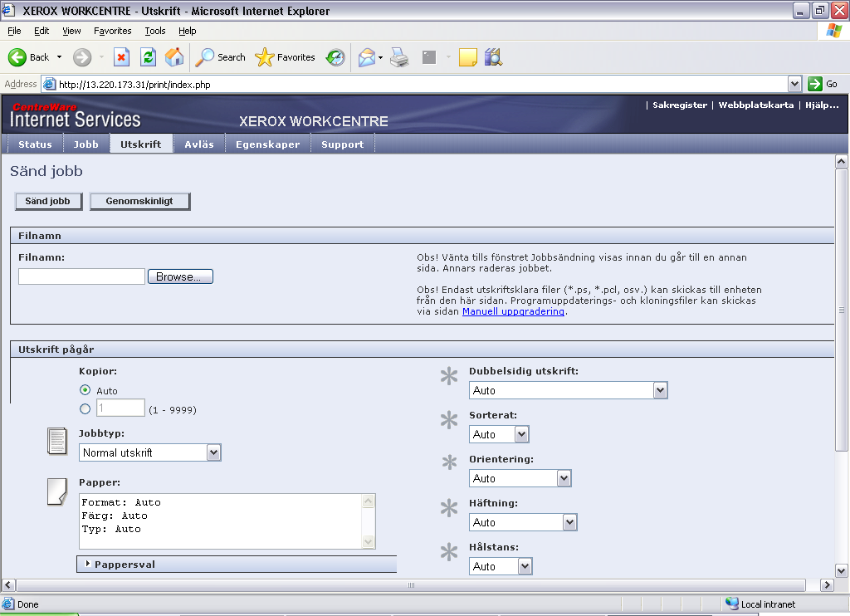This screenshot has width=850, height=616.
Task: Open the History clock icon
Action: pyautogui.click(x=335, y=57)
